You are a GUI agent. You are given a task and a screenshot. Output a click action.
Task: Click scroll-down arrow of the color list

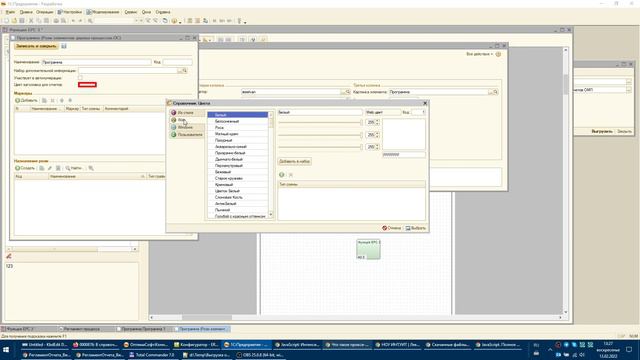coord(271,215)
